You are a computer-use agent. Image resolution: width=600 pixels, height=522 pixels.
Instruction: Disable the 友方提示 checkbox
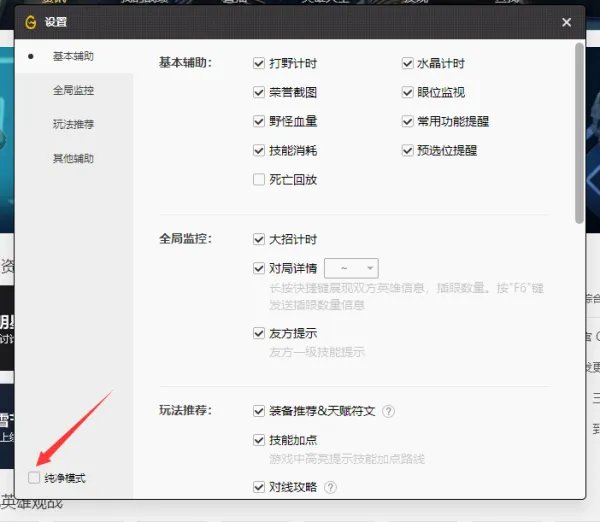click(x=259, y=333)
